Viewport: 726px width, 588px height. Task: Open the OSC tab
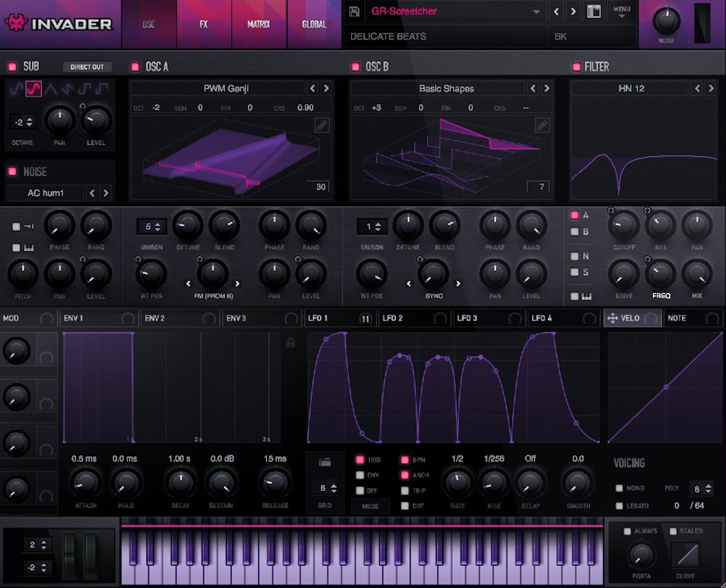149,24
